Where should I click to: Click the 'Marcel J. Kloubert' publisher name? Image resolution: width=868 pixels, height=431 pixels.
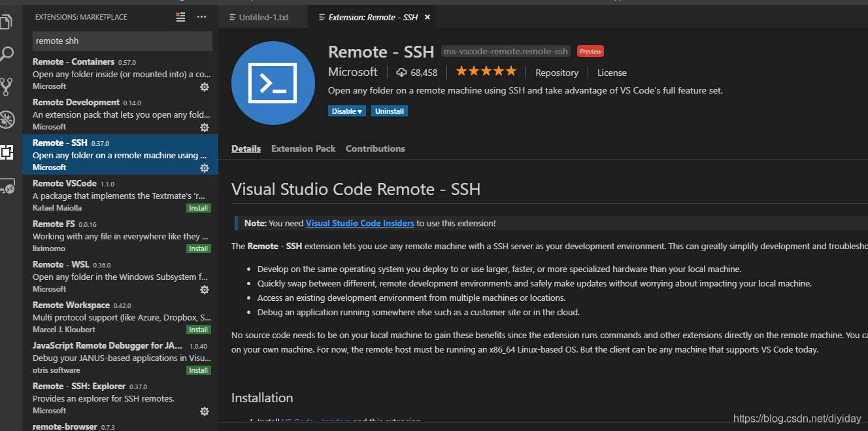coord(64,330)
